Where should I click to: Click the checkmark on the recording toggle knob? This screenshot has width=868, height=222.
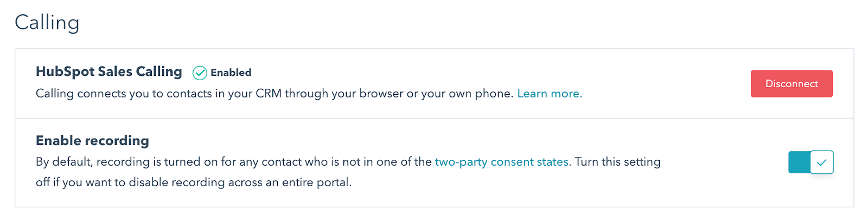coord(821,162)
